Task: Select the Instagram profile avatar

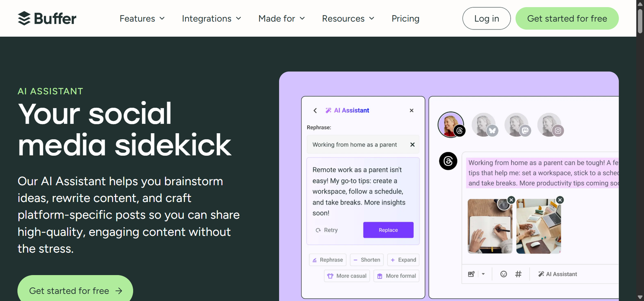Action: pyautogui.click(x=550, y=125)
